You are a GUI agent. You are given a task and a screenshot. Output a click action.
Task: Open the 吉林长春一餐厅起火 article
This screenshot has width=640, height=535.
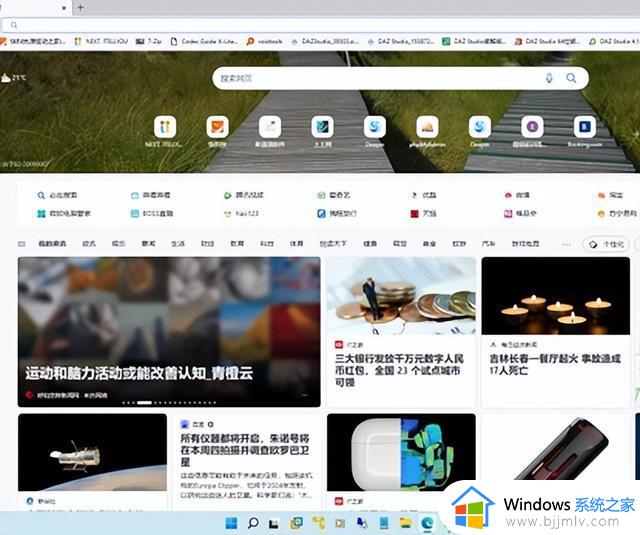tap(555, 364)
